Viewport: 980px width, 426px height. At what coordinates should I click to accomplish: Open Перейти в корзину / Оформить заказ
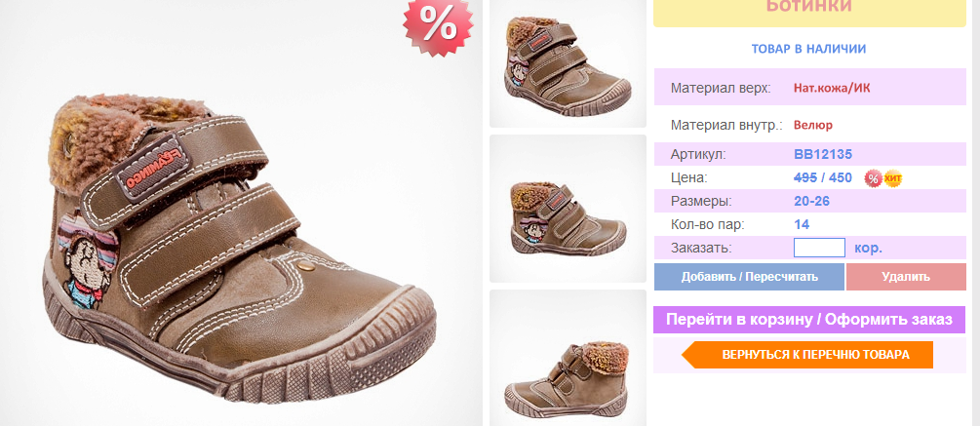[809, 320]
